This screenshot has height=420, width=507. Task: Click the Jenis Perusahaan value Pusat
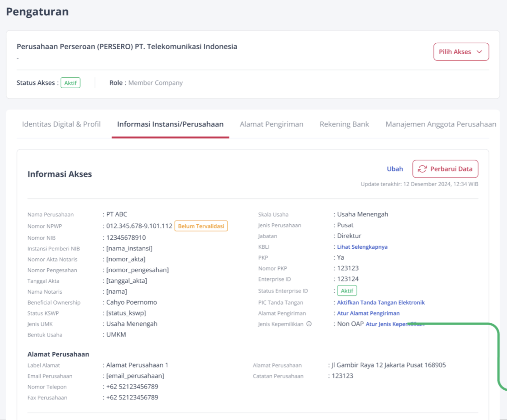point(345,225)
